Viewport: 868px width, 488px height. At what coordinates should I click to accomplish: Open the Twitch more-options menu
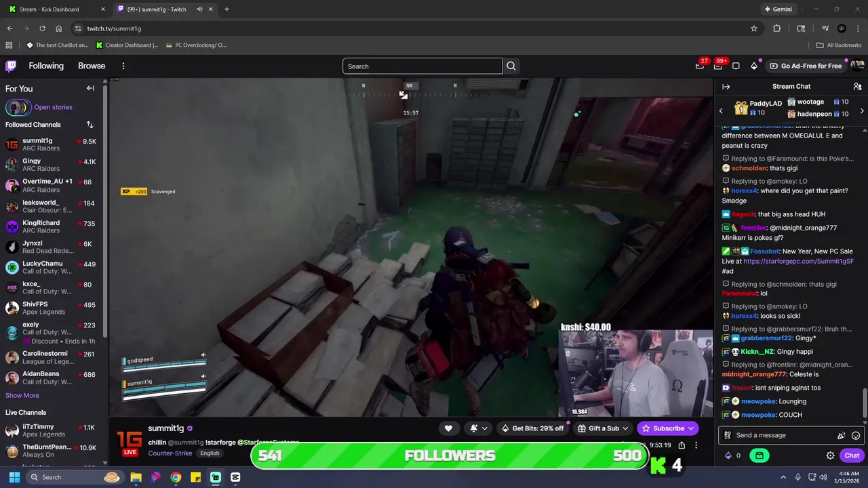pos(123,66)
